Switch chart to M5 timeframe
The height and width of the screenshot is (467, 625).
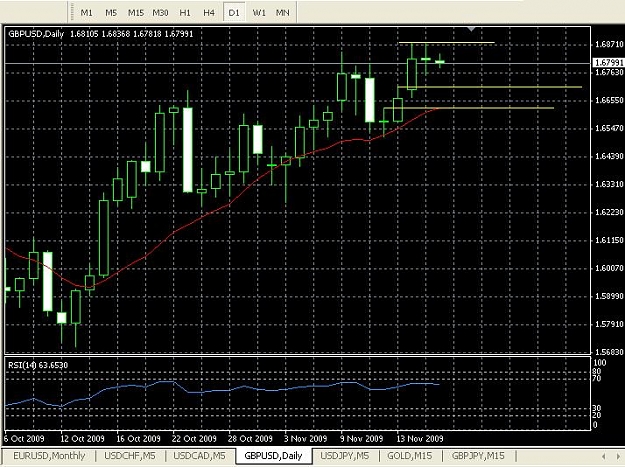coord(111,13)
